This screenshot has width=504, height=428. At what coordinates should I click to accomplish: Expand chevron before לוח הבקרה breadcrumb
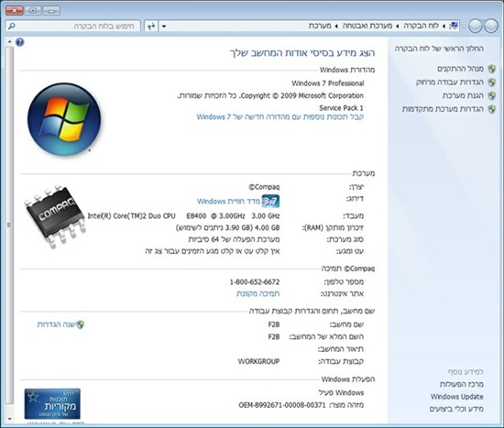click(444, 26)
